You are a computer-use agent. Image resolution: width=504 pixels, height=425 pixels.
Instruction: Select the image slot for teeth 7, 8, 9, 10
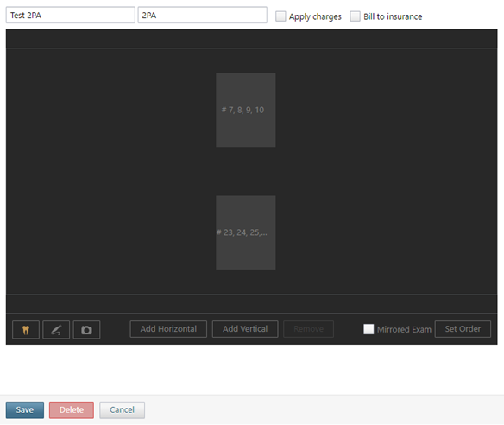click(x=246, y=110)
